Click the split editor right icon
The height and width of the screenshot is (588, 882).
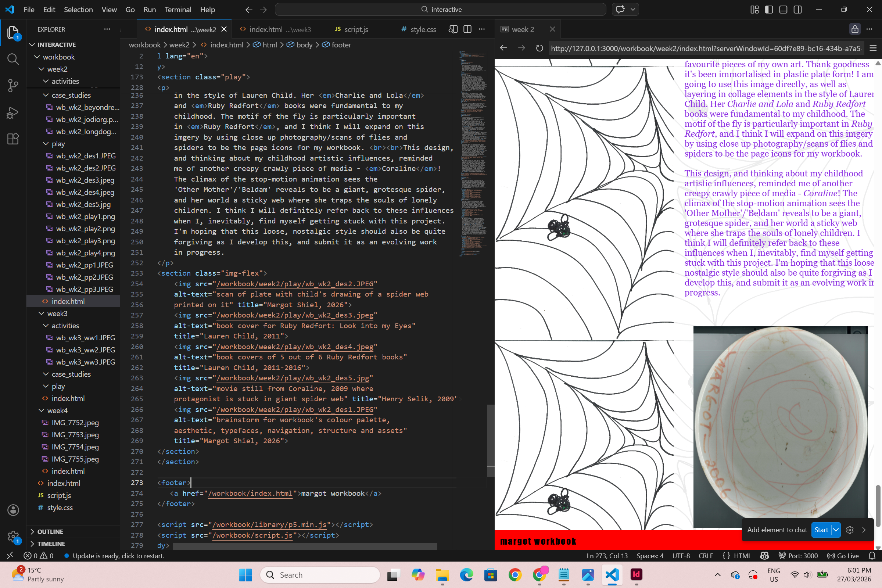(467, 29)
